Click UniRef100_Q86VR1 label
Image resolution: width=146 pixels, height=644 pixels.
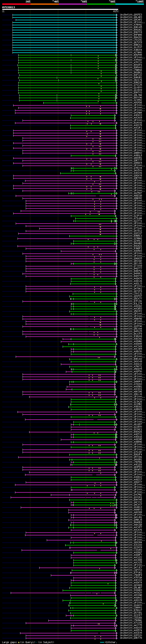pyautogui.click(x=131, y=158)
